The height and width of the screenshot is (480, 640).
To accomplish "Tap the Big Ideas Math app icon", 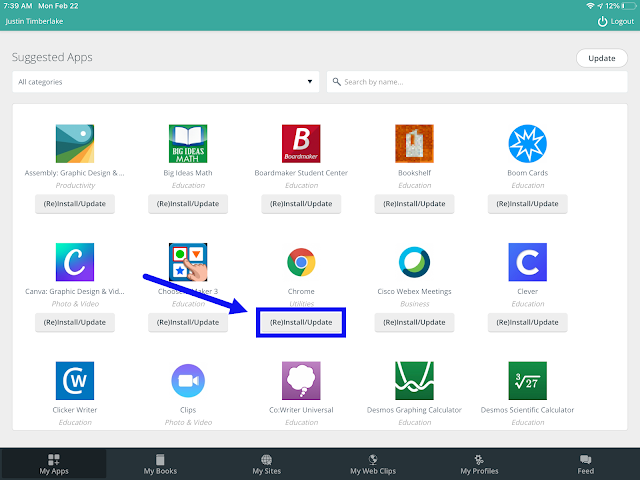I will pos(188,144).
